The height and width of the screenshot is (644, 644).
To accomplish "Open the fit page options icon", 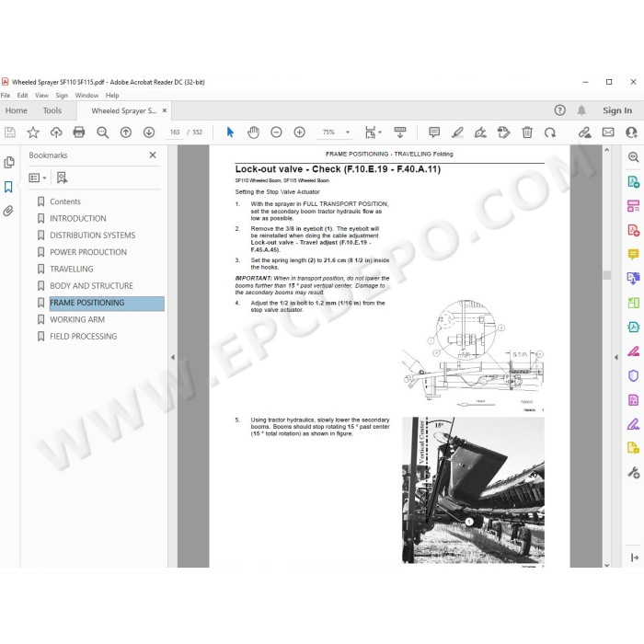I will point(373,132).
